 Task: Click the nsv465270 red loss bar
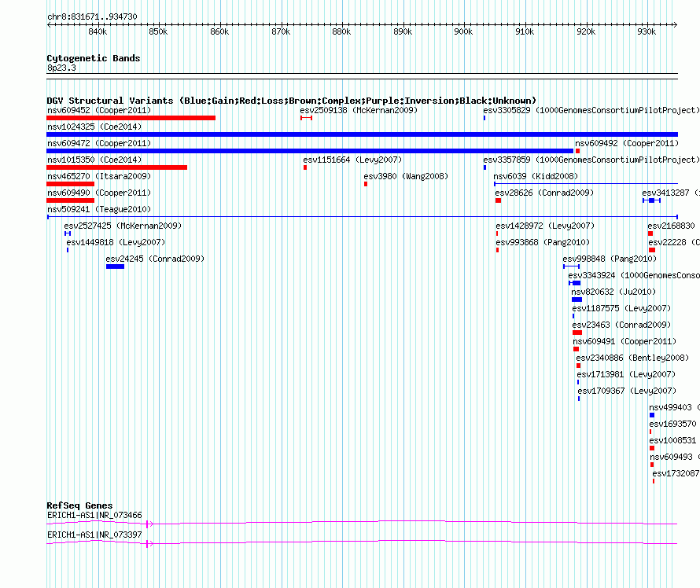pos(71,184)
